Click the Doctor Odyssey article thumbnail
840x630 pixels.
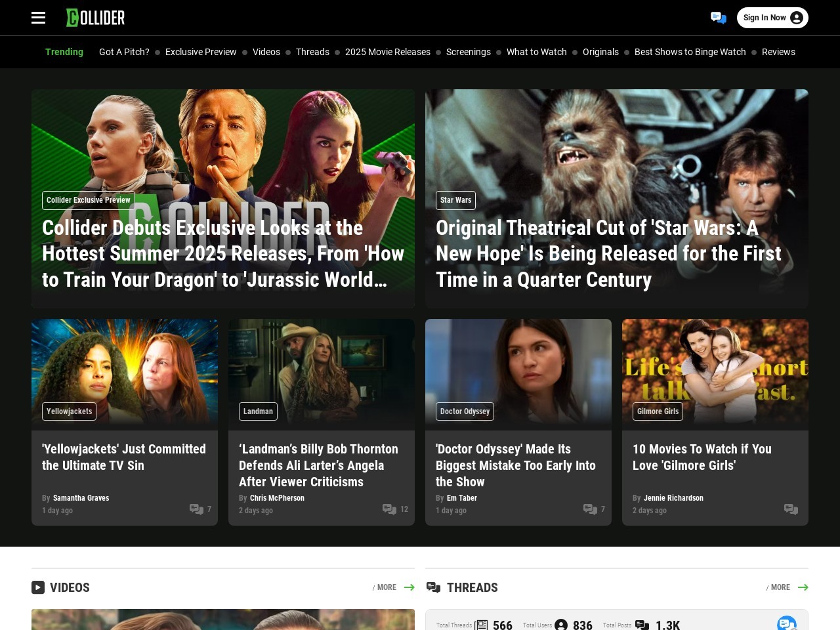point(518,375)
